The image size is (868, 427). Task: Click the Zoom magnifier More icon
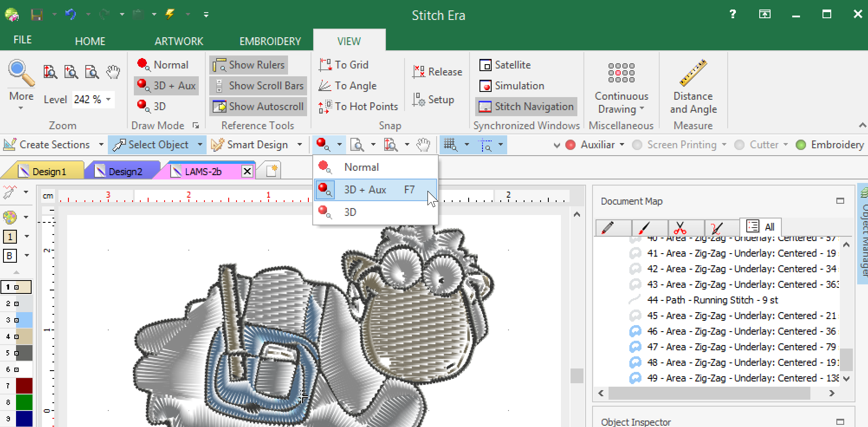tap(21, 73)
